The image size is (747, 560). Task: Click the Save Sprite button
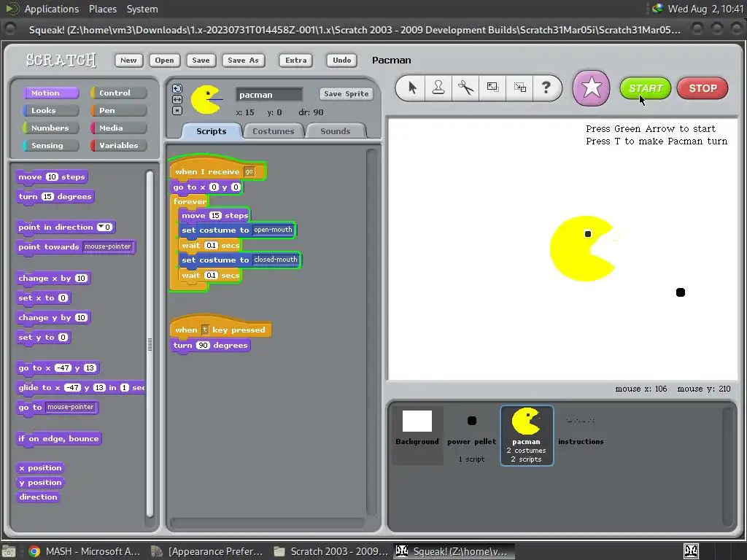347,94
